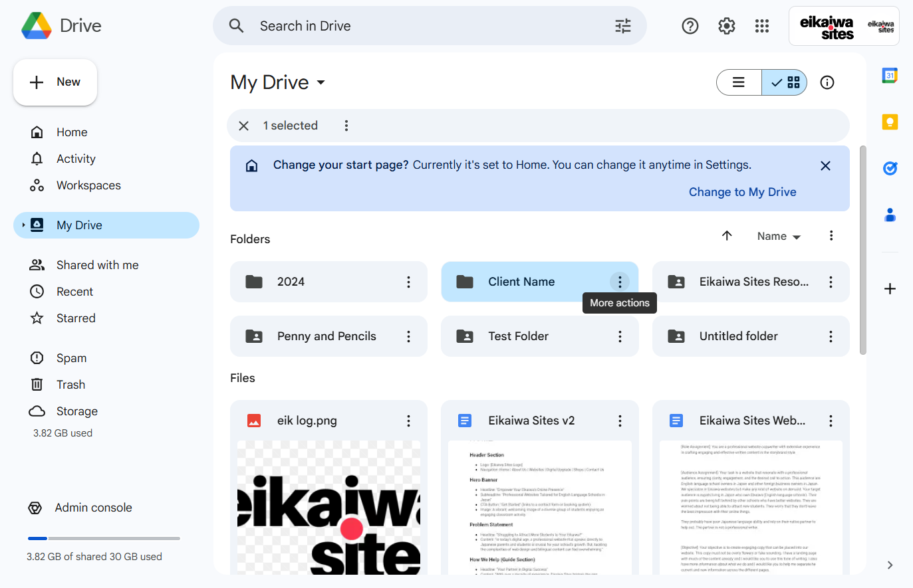Click the file list vertical scrollbar
This screenshot has height=588, width=913.
(x=863, y=250)
